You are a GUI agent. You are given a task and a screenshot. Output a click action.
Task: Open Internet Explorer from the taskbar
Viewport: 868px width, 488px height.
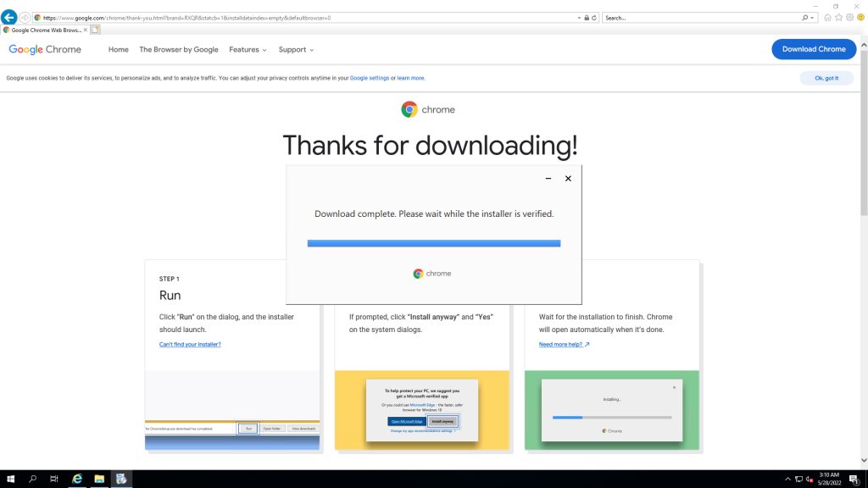pos(77,479)
